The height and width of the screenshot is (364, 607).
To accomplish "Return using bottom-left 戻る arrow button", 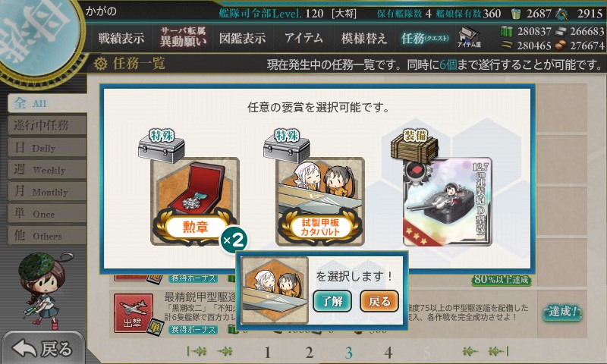I will (42, 348).
